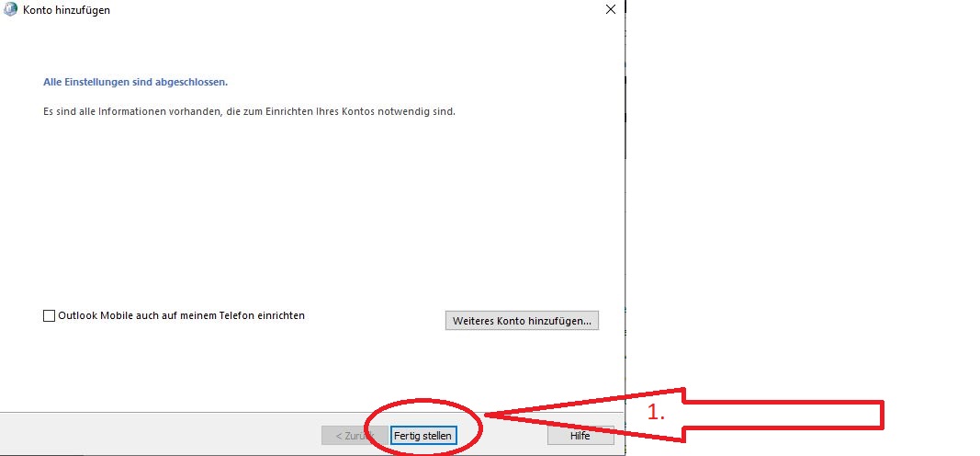Go back with the Zurück button
The width and height of the screenshot is (980, 456).
coord(347,436)
